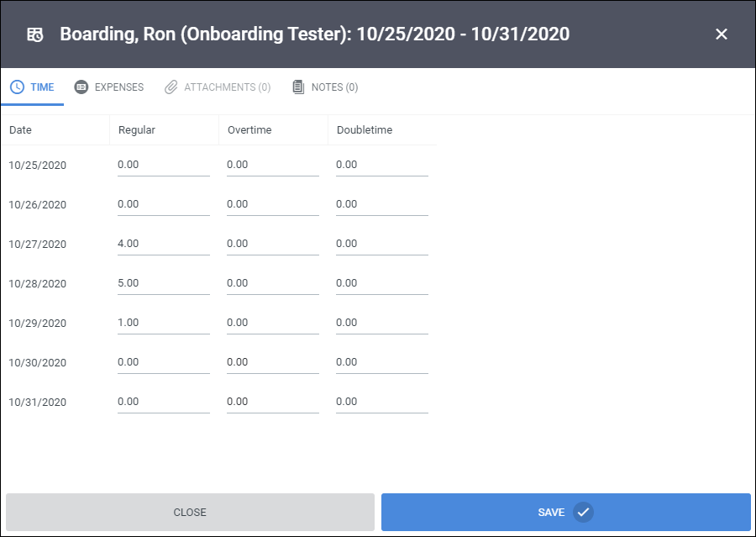
Task: Focus Doubletime field for 10/26/2020
Action: (x=382, y=204)
